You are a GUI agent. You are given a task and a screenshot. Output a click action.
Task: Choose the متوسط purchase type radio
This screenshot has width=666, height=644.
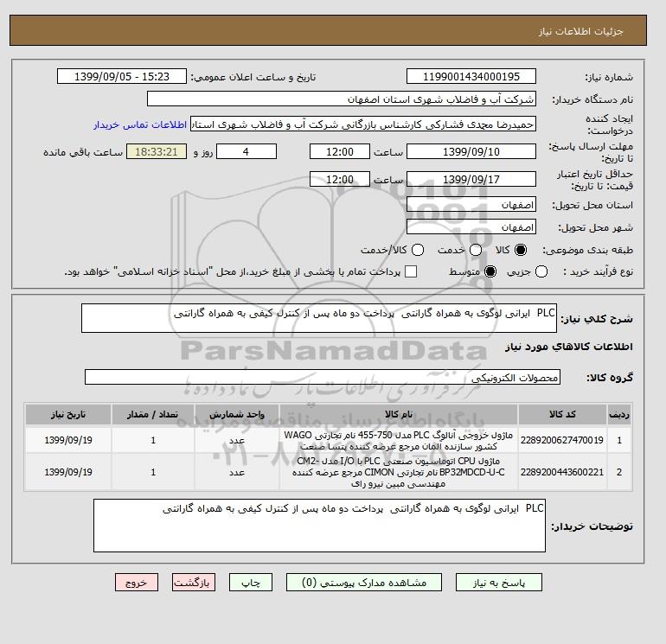[x=490, y=271]
